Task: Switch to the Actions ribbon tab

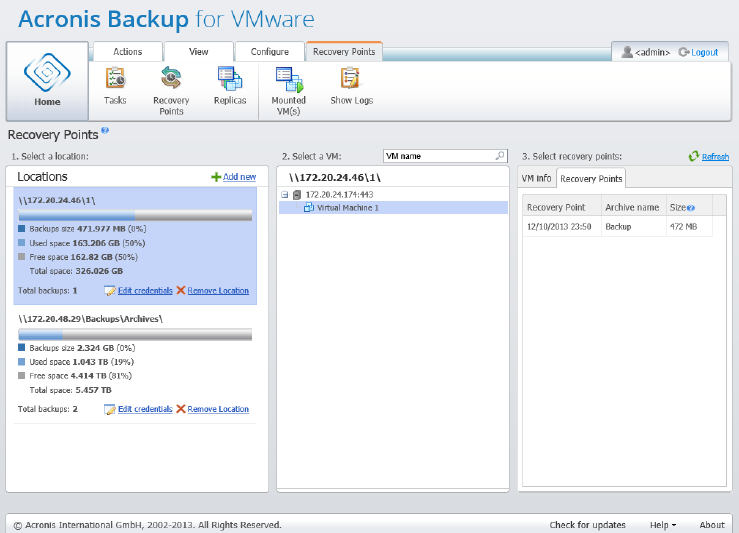Action: click(x=128, y=51)
